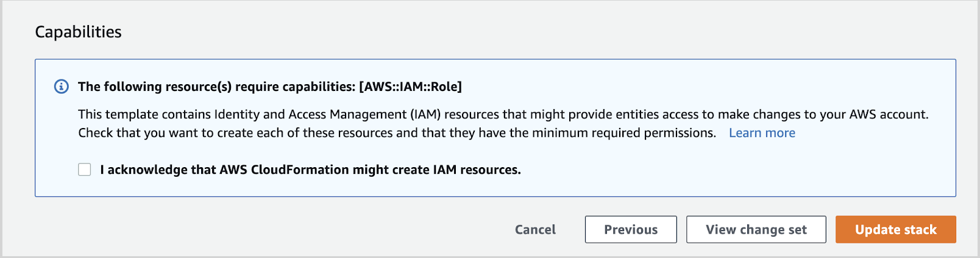Confirm changes by clicking Update stack
Image resolution: width=980 pixels, height=258 pixels.
[x=895, y=229]
